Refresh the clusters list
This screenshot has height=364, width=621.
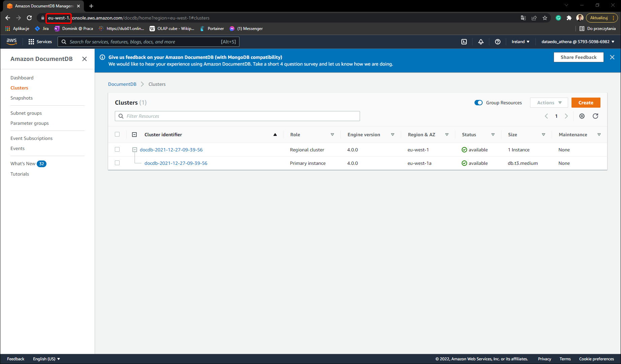[595, 116]
